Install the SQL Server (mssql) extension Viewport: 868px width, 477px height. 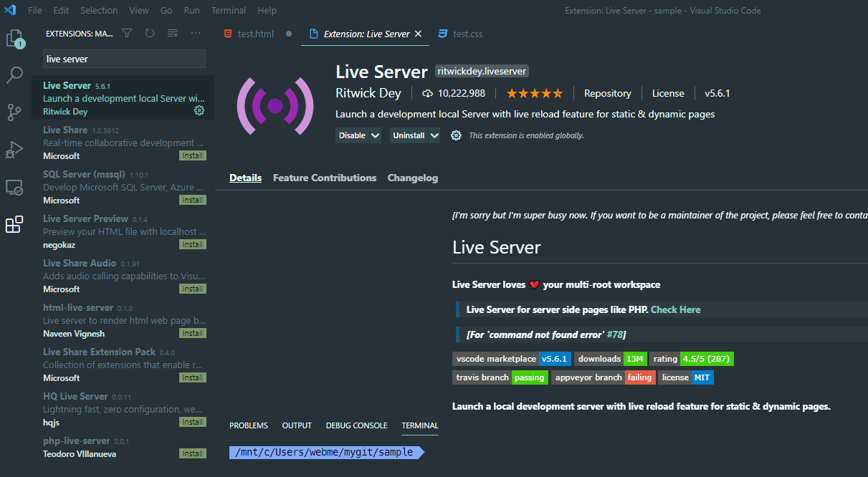click(192, 200)
